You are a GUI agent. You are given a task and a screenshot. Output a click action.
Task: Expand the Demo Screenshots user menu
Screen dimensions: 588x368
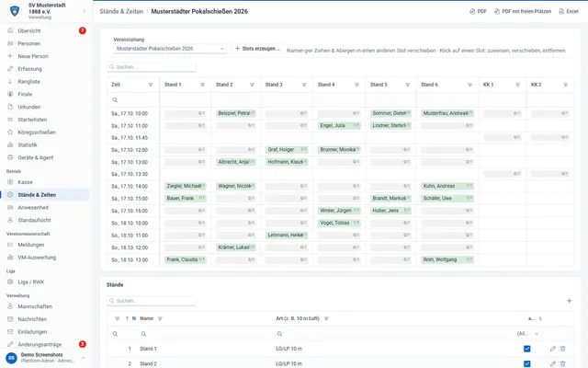point(84,358)
